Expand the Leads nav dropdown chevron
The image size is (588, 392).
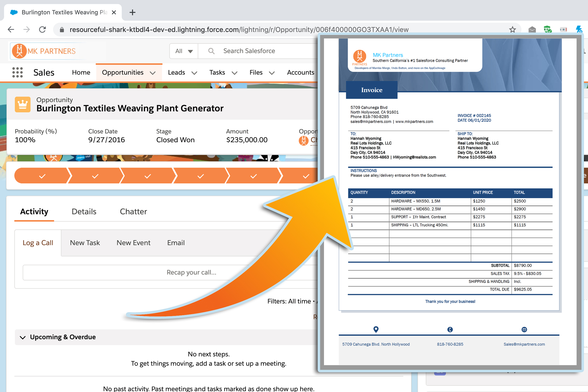pyautogui.click(x=194, y=73)
